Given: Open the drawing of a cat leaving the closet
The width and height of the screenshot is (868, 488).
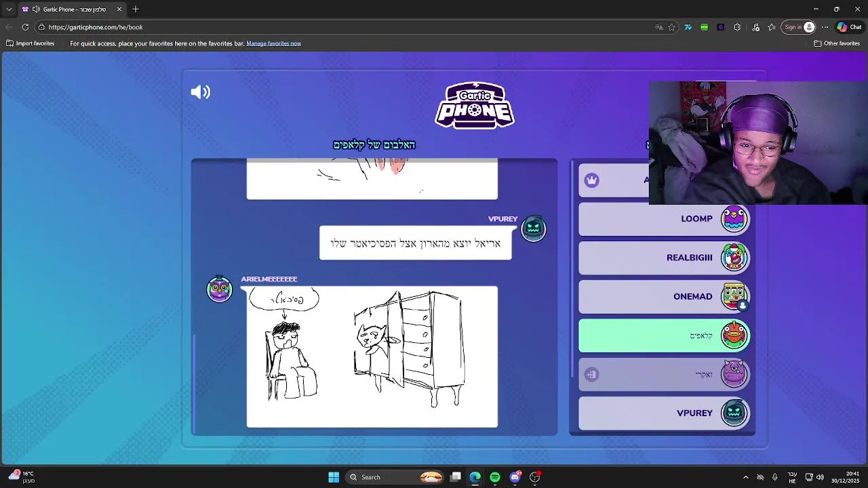Looking at the screenshot, I should point(372,357).
